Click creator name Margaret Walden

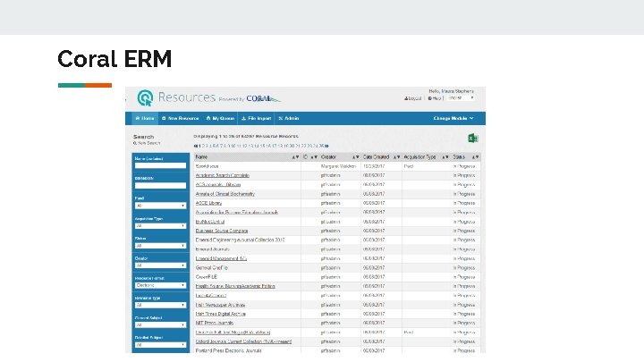click(x=338, y=166)
